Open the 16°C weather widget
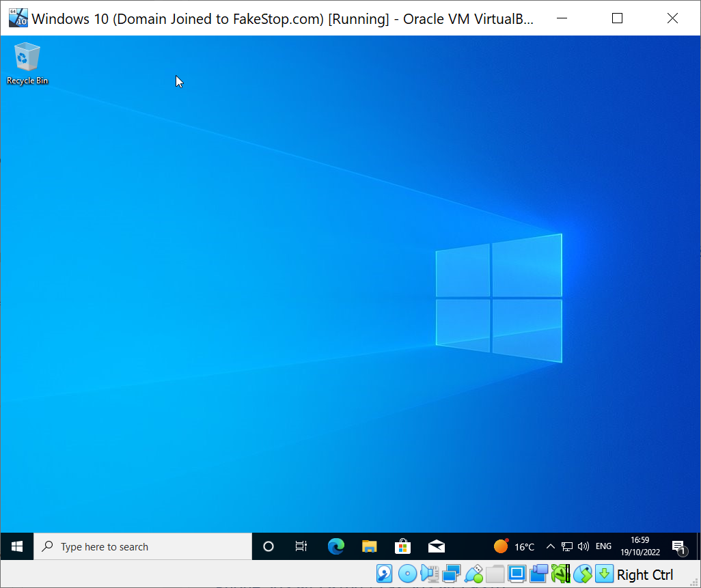This screenshot has height=588, width=701. 514,546
